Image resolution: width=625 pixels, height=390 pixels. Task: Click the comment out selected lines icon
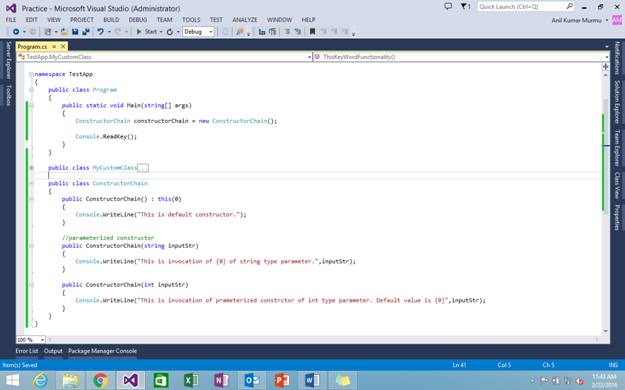287,32
